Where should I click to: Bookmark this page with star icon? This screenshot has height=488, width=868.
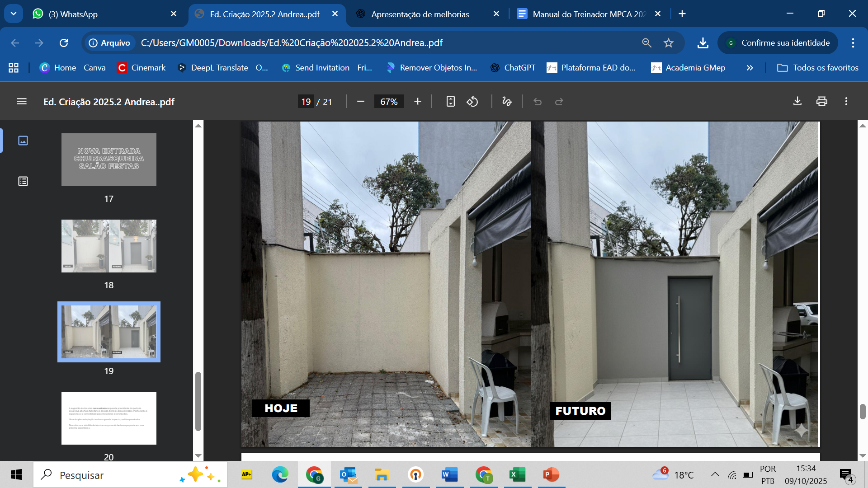[669, 43]
